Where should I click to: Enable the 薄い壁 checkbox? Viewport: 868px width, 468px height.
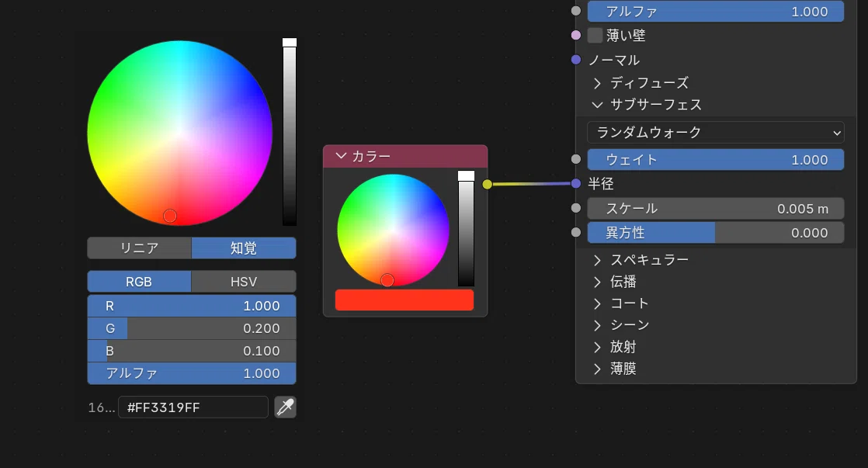tap(595, 36)
